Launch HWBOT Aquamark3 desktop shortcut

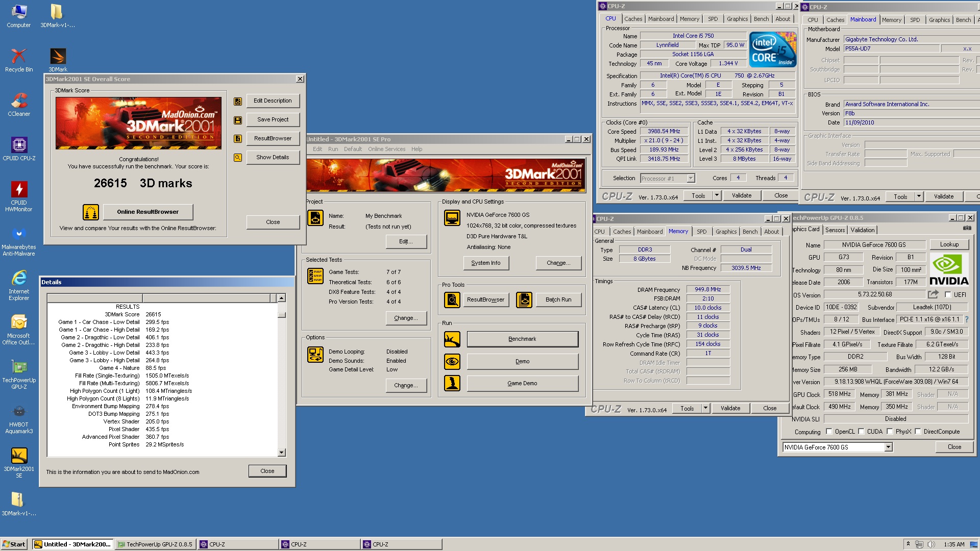click(19, 418)
